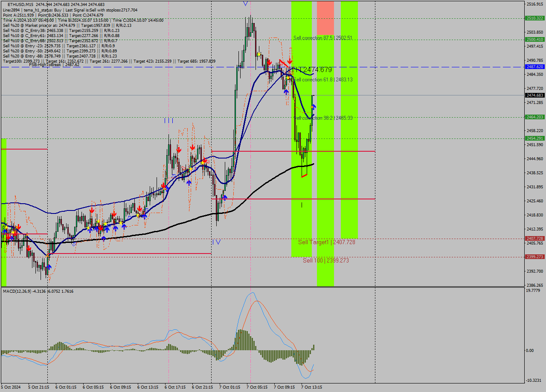Image resolution: width=546 pixels, height=392 pixels.
Task: Click the 2444.960 price scale value
Action: point(535,159)
